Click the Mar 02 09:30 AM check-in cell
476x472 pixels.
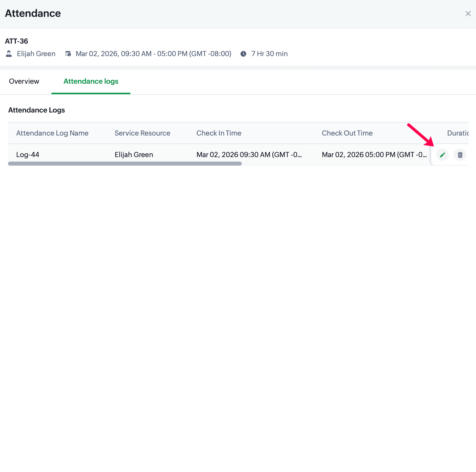click(249, 155)
